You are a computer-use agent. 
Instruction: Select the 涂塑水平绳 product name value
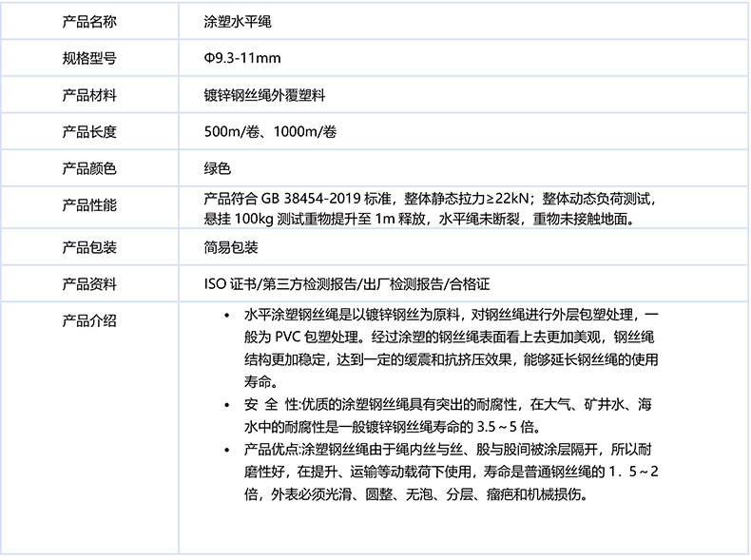pyautogui.click(x=231, y=20)
